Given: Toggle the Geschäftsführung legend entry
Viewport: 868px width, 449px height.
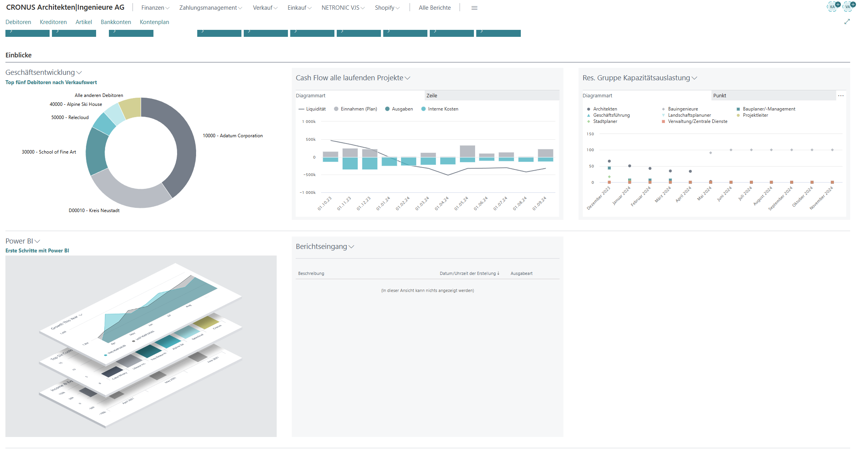Looking at the screenshot, I should 608,115.
